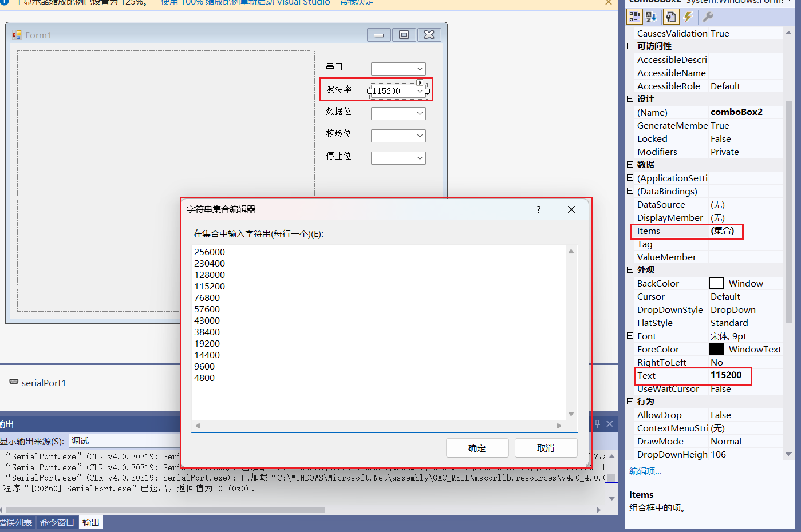
Task: Open the 停止位 combobox dropdown
Action: (x=420, y=158)
